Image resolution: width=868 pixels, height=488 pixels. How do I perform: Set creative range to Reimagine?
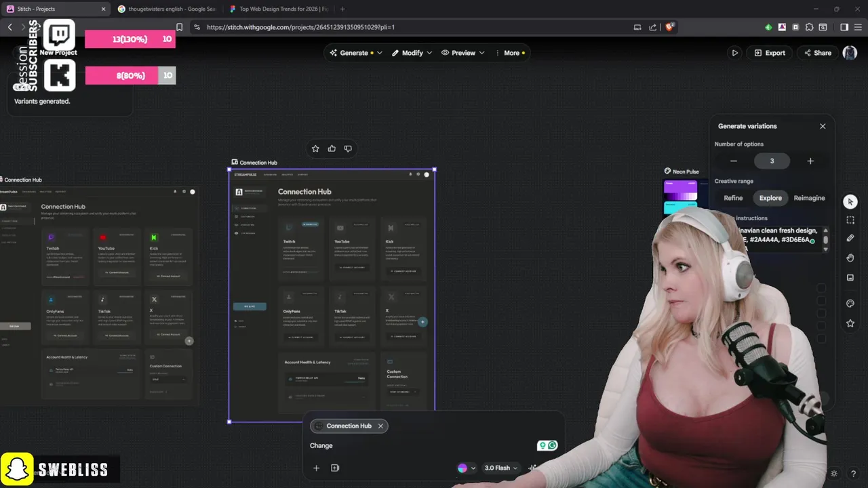809,198
